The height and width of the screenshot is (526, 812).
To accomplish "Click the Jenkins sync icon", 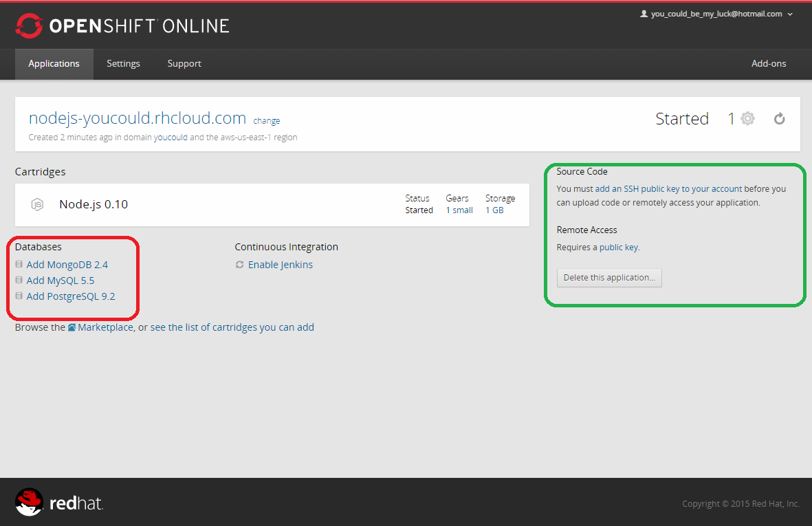I will [239, 265].
